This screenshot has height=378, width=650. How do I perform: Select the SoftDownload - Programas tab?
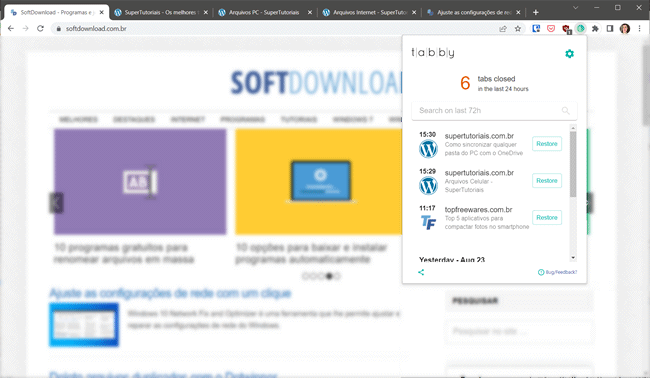pos(56,12)
